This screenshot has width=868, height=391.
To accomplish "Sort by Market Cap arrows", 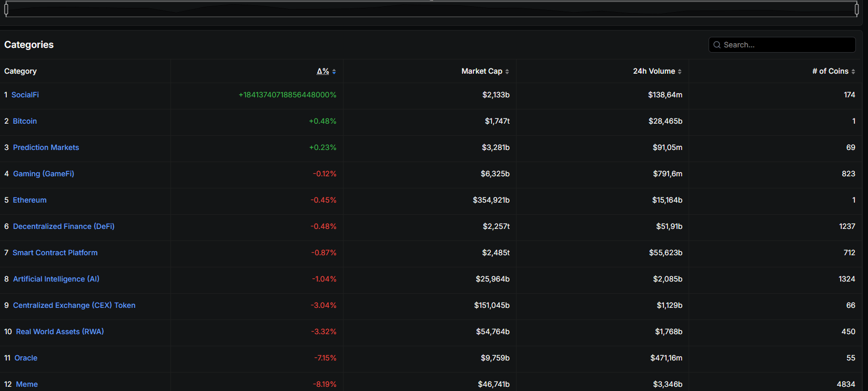I will pyautogui.click(x=507, y=72).
